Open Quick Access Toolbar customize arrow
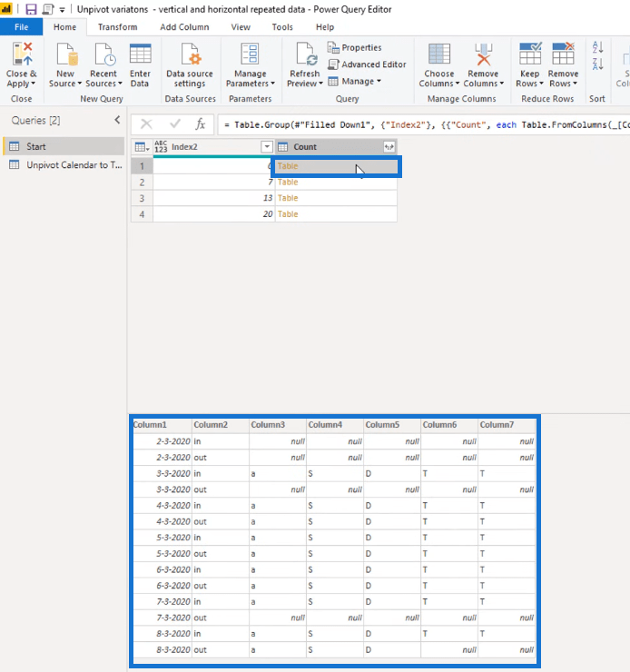 (62, 10)
